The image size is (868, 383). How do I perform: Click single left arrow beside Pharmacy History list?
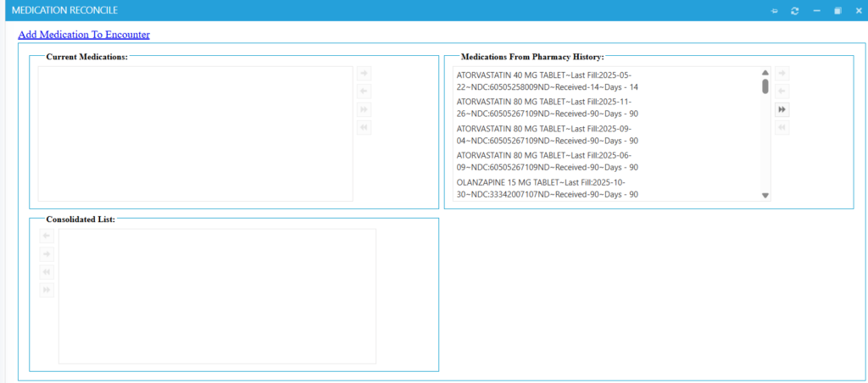click(x=782, y=92)
